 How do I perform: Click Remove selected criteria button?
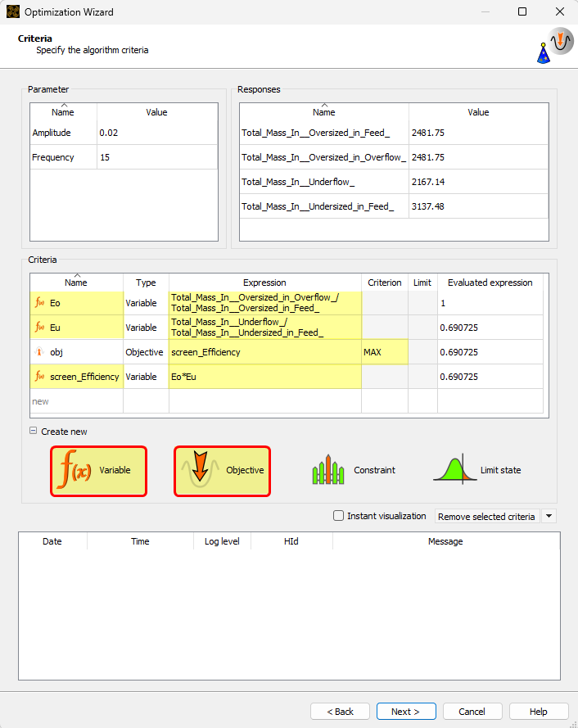click(x=487, y=516)
